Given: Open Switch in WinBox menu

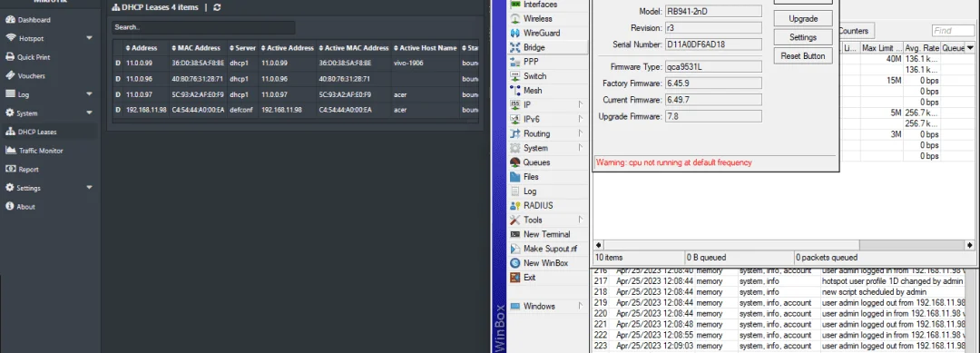Looking at the screenshot, I should click(534, 76).
